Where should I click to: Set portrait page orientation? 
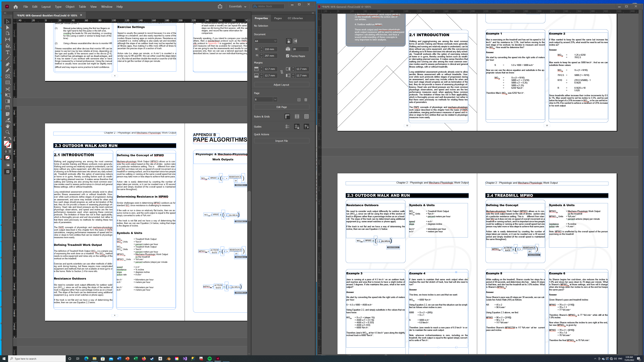pyautogui.click(x=288, y=41)
